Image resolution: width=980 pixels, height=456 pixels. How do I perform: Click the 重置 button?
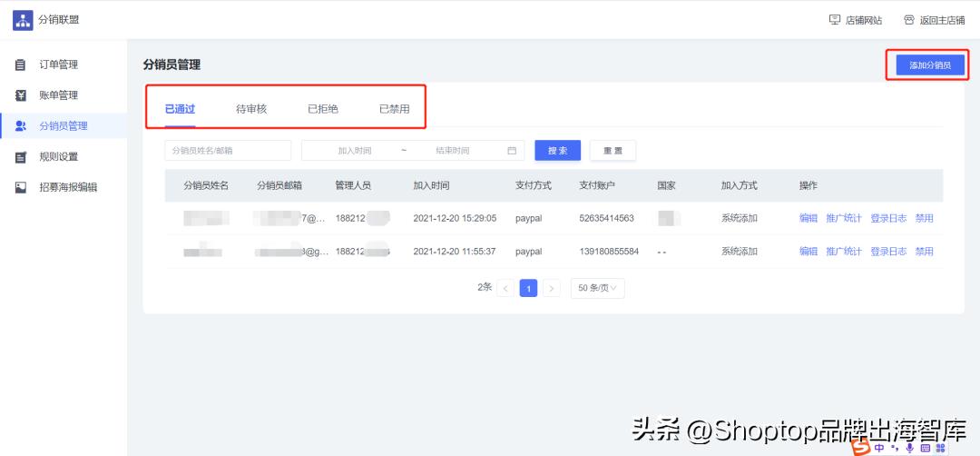point(612,150)
